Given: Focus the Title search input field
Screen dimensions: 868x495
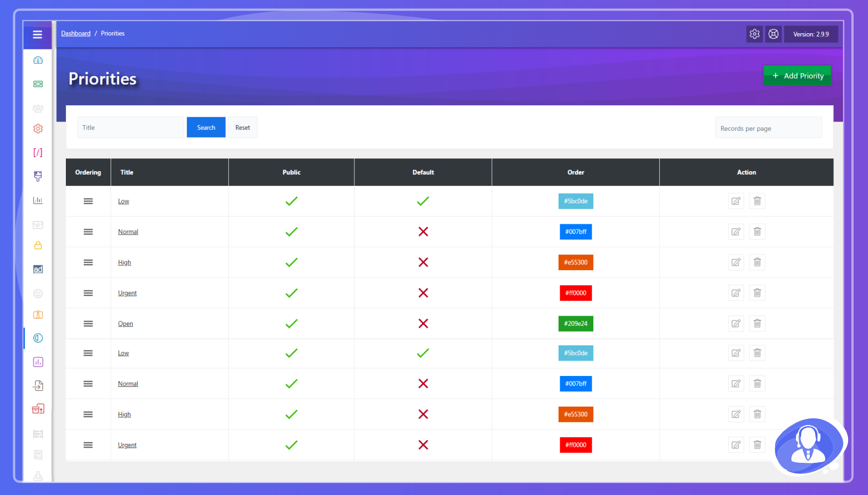Looking at the screenshot, I should pos(131,127).
